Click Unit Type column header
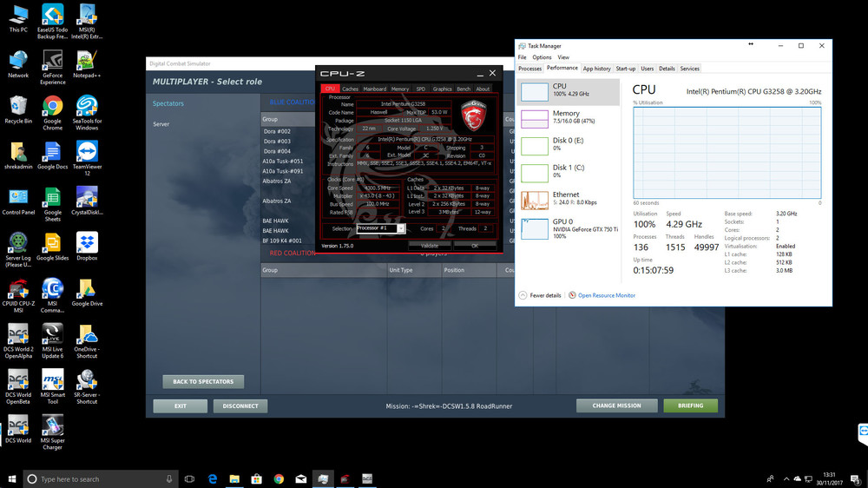 coord(413,270)
